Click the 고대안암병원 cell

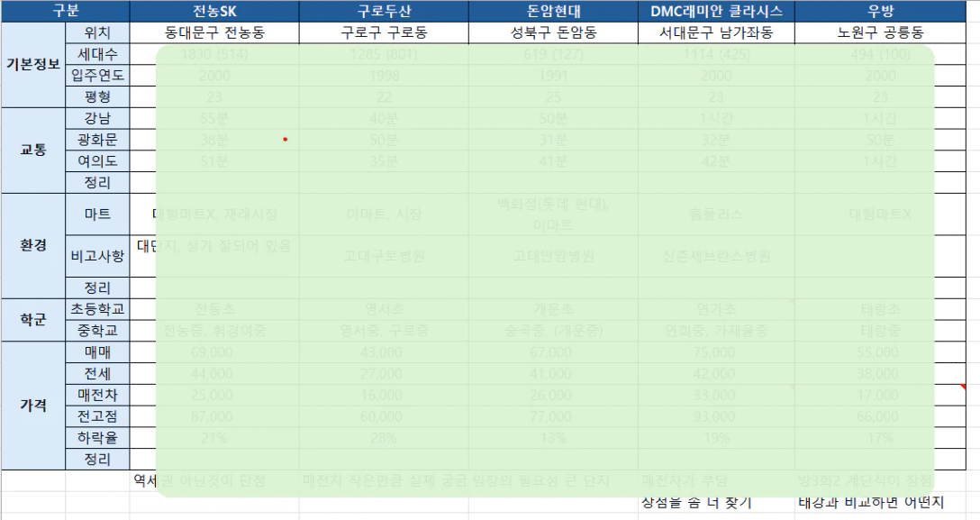pyautogui.click(x=553, y=256)
